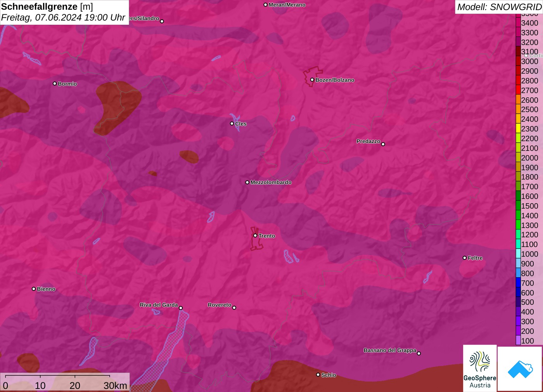Click the Trento label text

[267, 236]
